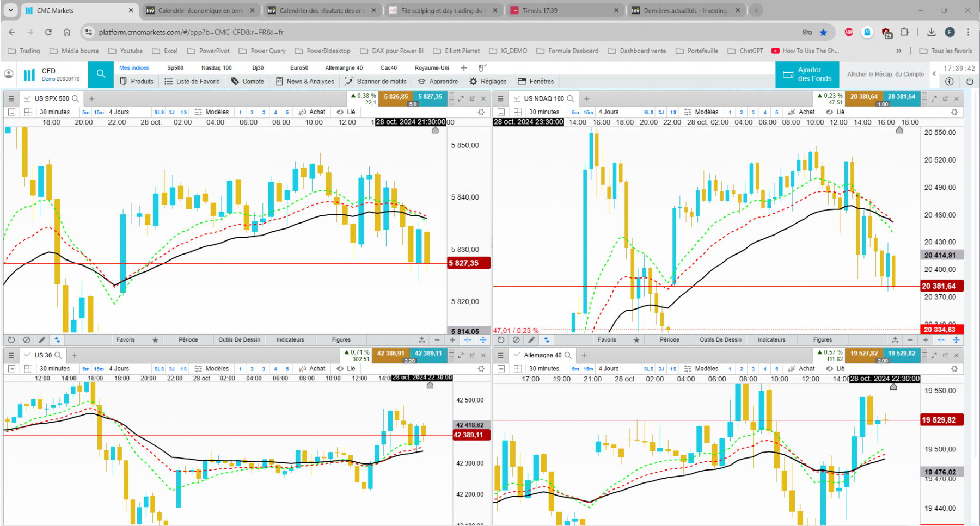Open News & Analyses
The height and width of the screenshot is (526, 980).
[x=305, y=81]
